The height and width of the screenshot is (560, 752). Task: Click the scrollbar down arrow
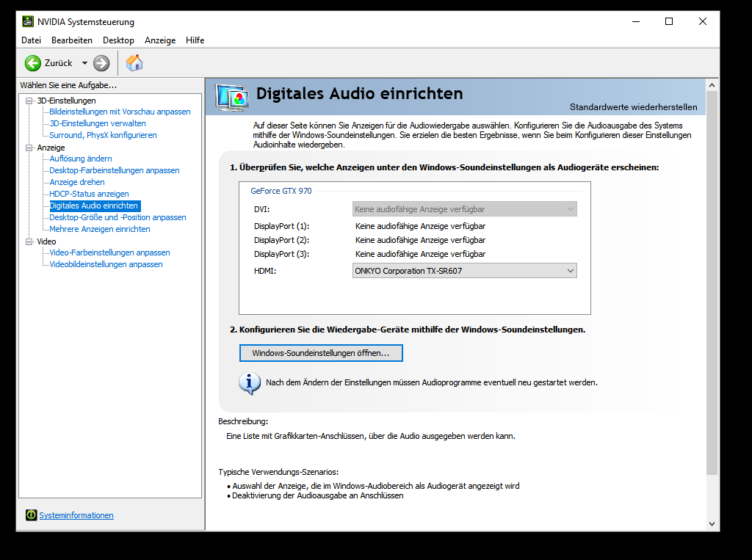(712, 524)
